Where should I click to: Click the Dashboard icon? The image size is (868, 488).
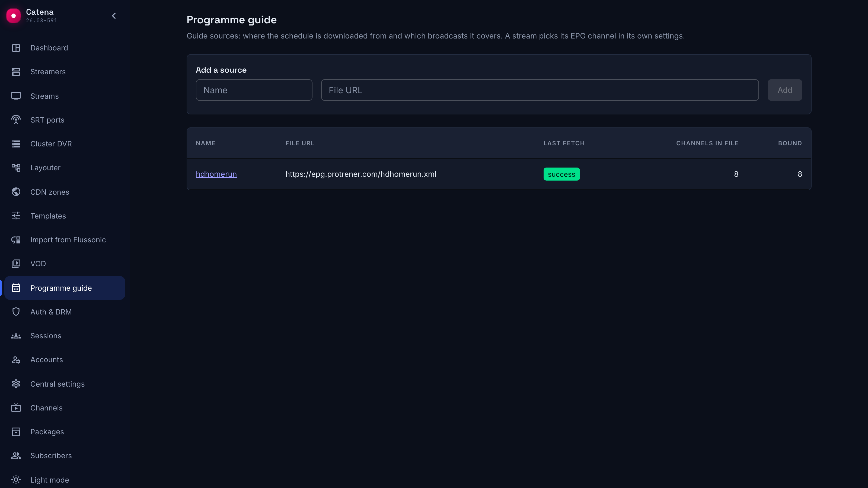16,48
